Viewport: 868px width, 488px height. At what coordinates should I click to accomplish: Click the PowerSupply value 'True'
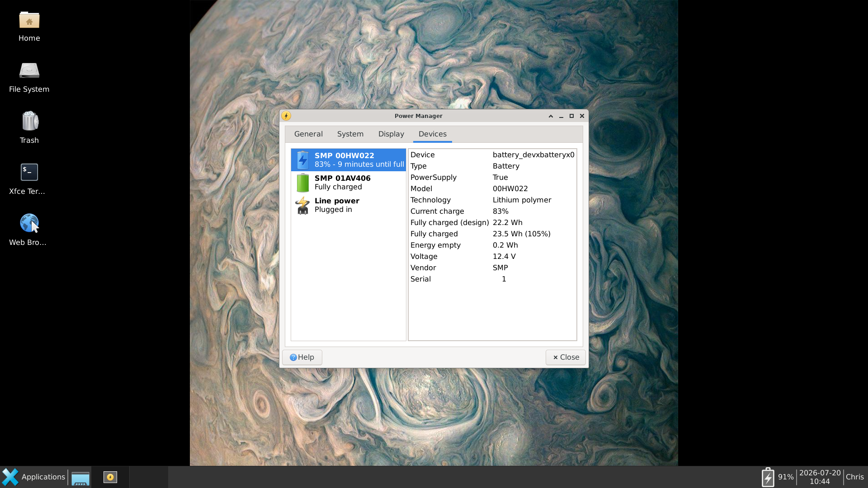click(x=500, y=178)
